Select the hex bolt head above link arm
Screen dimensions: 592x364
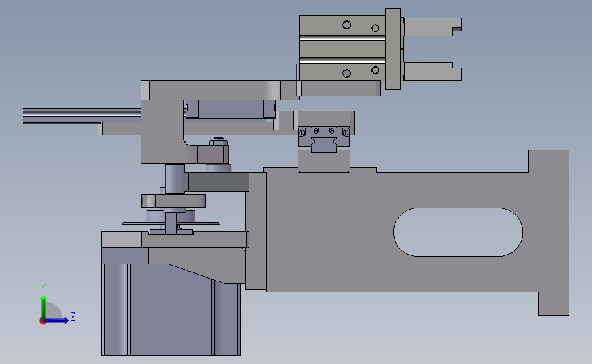(x=219, y=143)
